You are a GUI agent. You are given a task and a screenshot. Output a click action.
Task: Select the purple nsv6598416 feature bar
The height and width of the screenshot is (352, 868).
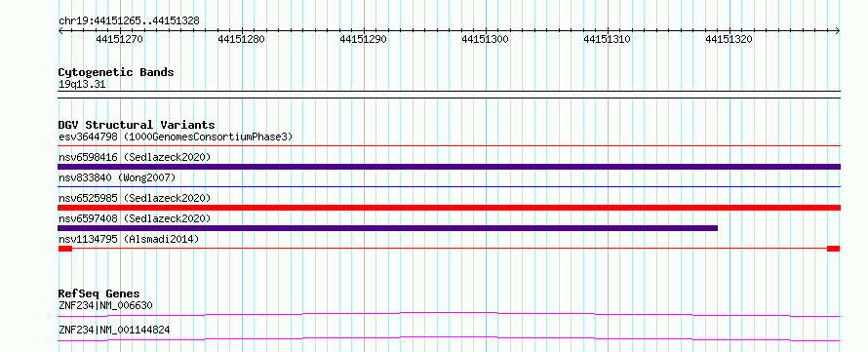[449, 167]
